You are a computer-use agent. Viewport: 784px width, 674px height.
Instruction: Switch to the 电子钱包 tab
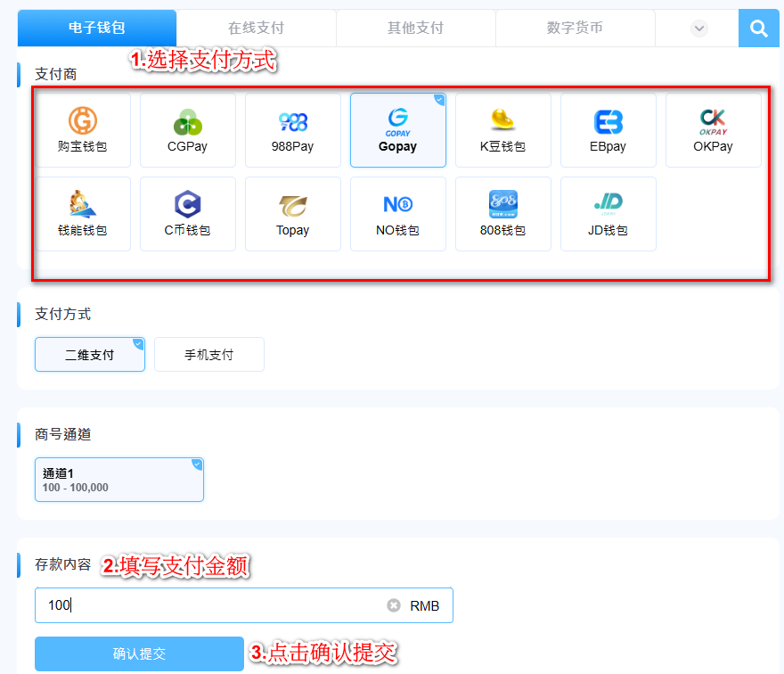(97, 28)
